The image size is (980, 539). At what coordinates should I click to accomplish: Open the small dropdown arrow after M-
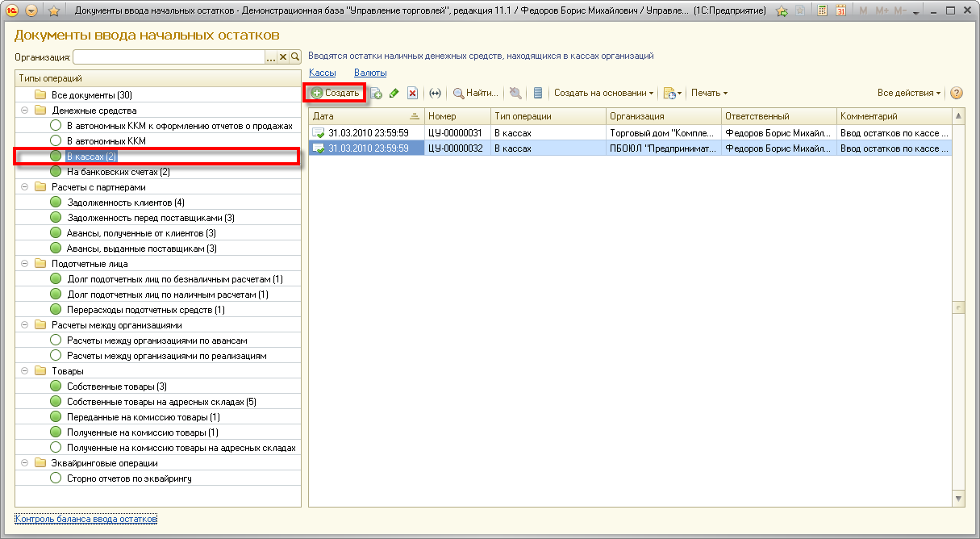click(915, 11)
